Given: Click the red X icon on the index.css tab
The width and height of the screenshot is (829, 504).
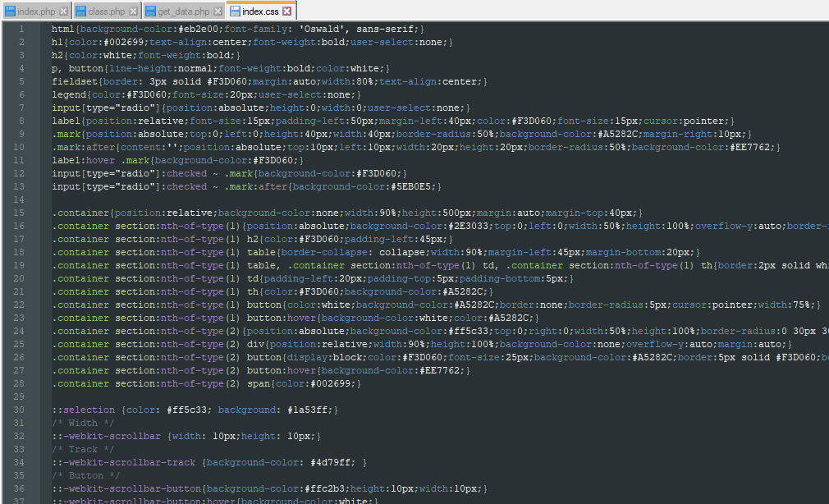Looking at the screenshot, I should click(x=288, y=11).
